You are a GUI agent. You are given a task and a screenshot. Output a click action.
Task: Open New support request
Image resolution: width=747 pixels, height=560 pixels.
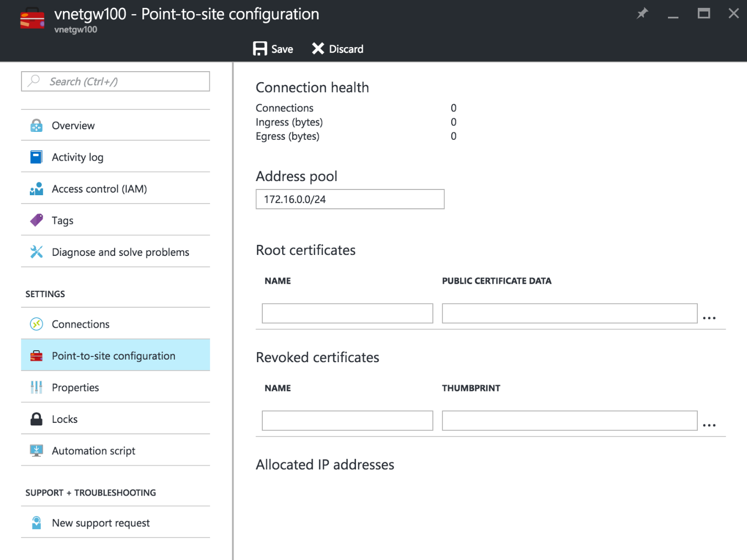(x=101, y=523)
